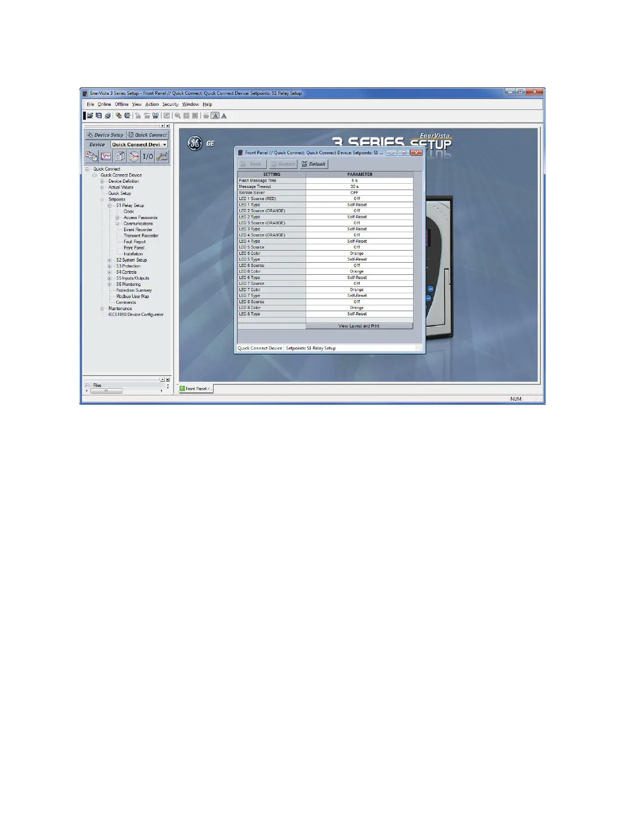Viewport: 644px width, 834px height.
Task: Open the Online menu
Action: [x=104, y=104]
